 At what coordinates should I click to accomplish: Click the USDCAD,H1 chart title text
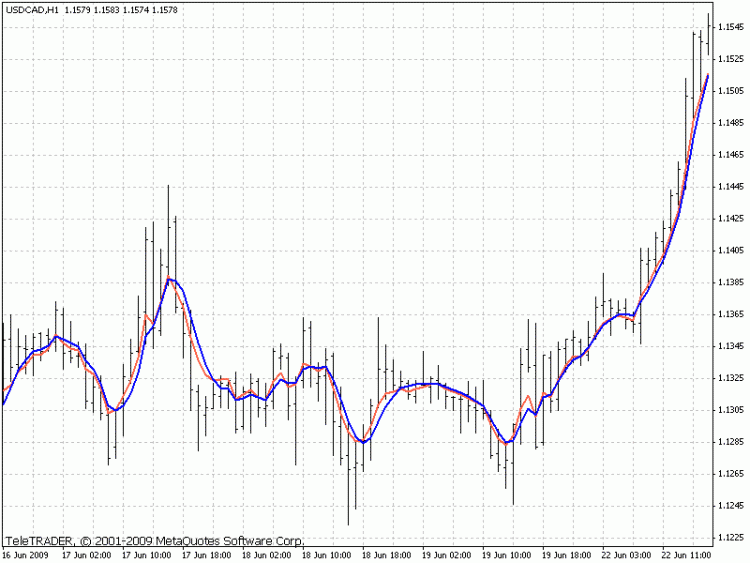tap(32, 10)
